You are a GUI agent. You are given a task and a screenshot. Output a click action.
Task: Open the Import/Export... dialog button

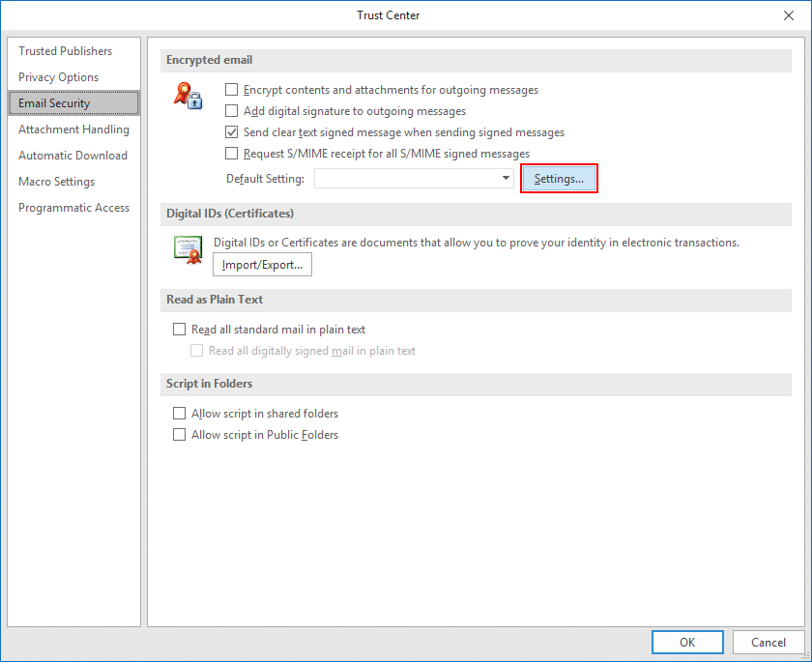[x=262, y=264]
